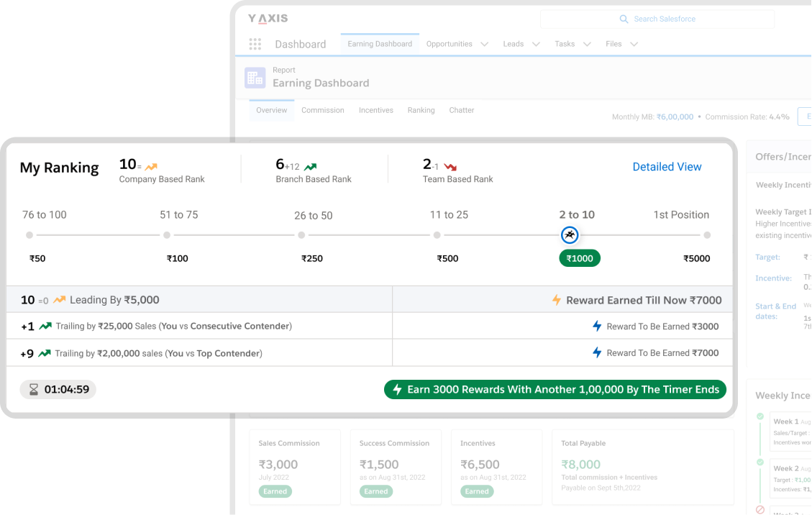Click the Monthly MB ₹6,00,000 link
Image resolution: width=812 pixels, height=515 pixels.
click(675, 117)
